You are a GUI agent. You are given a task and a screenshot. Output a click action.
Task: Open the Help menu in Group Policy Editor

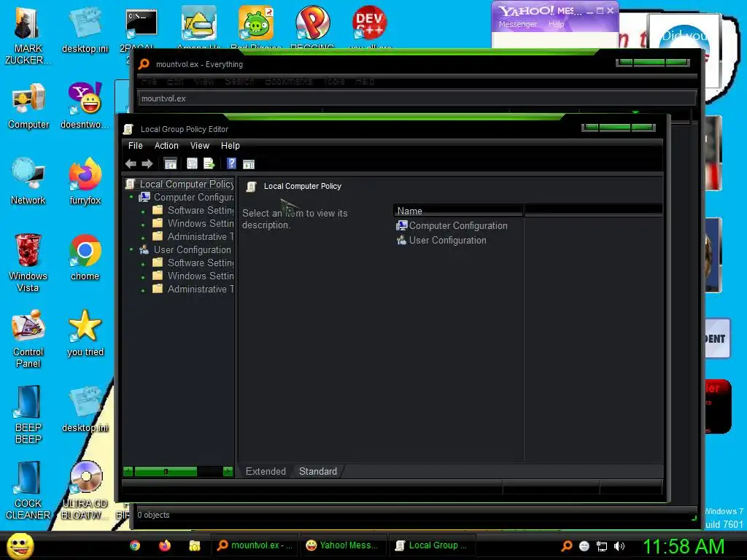tap(230, 146)
